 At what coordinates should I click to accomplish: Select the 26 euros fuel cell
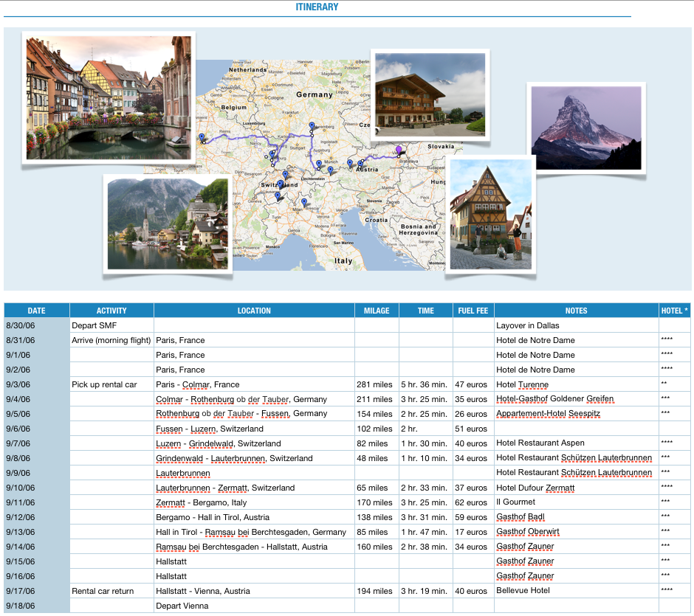(473, 414)
